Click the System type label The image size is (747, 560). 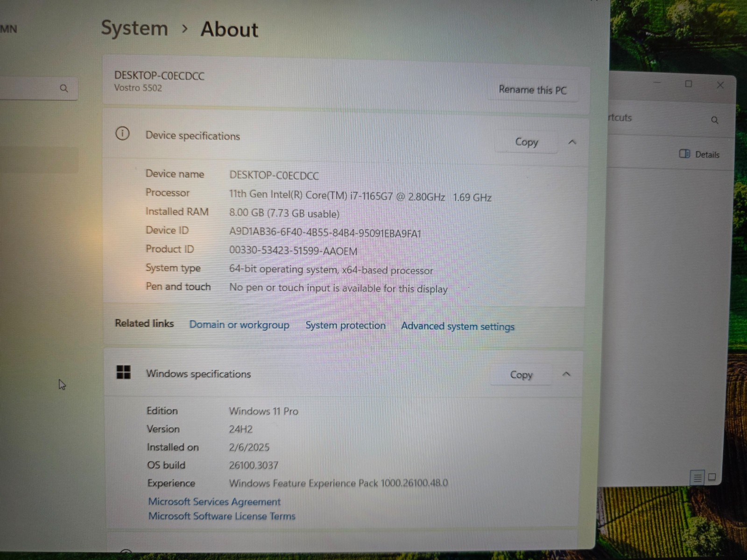tap(173, 268)
